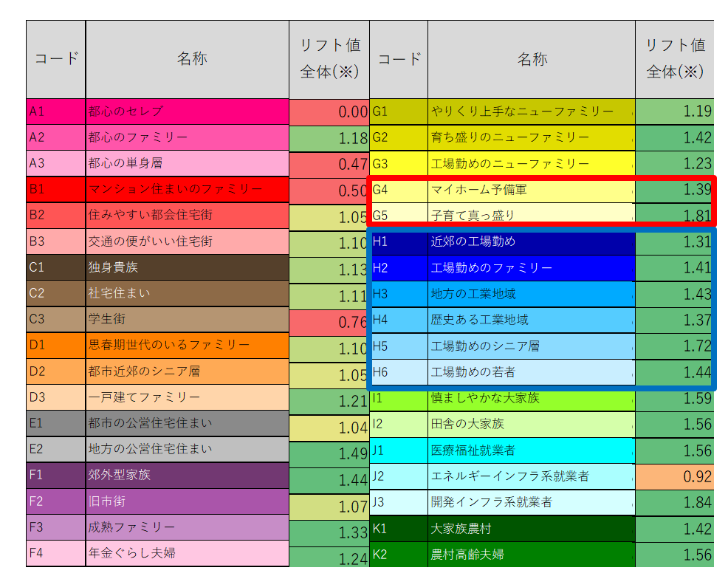Select the cell "旧市街"
Viewport: 728px width, 576px height.
pos(187,501)
